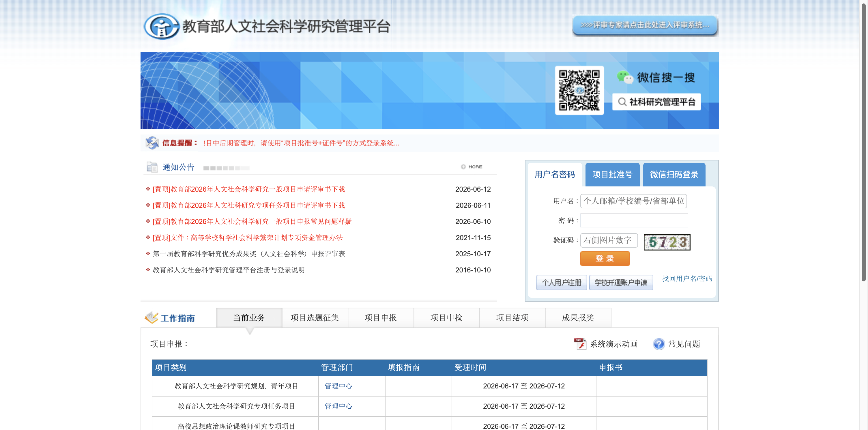Select the 当前业务 tab
Screen dimensions: 868x430
[x=249, y=317]
